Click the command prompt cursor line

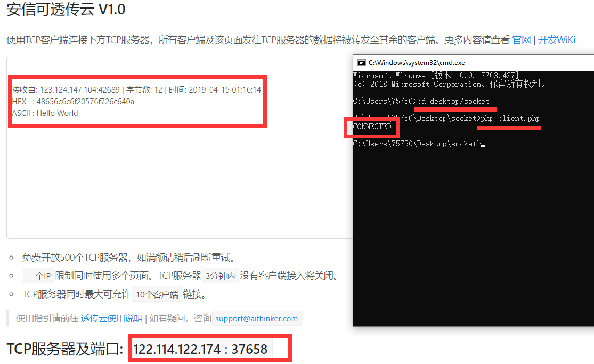(419, 144)
